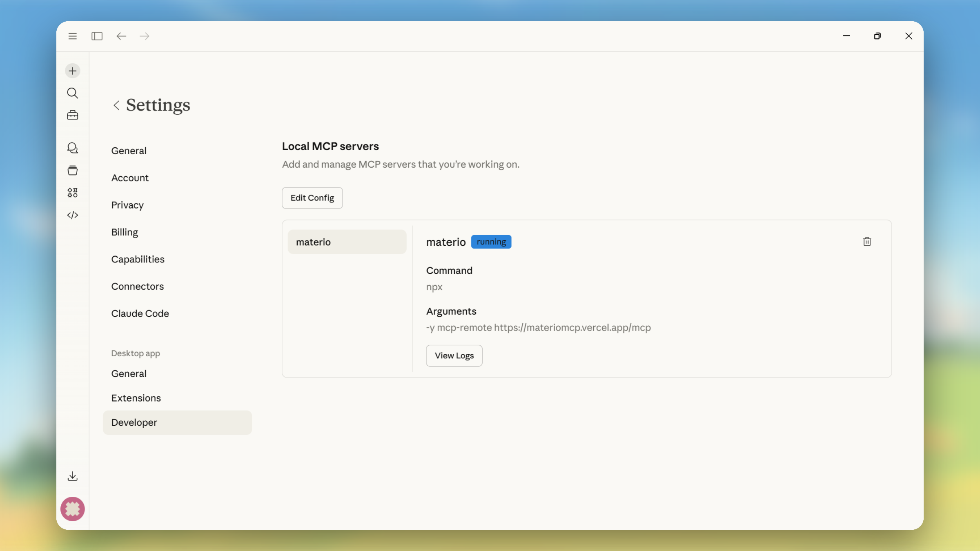Select materio in server list
Image resolution: width=980 pixels, height=551 pixels.
[x=347, y=242]
